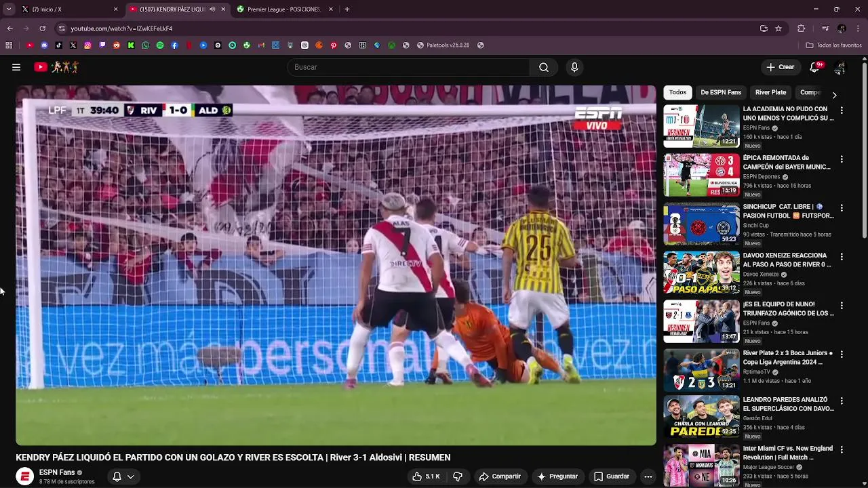Click the page's vertical scrollbar

864,149
